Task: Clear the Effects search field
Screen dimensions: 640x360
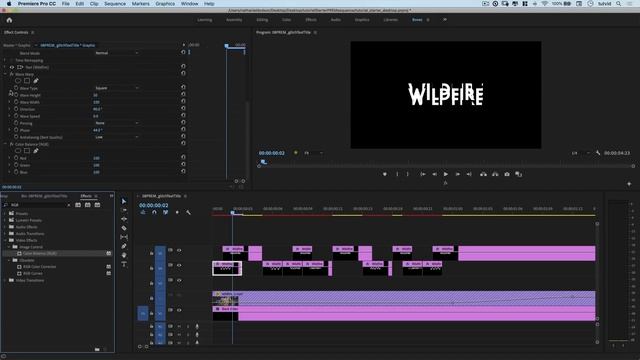Action: tap(69, 205)
